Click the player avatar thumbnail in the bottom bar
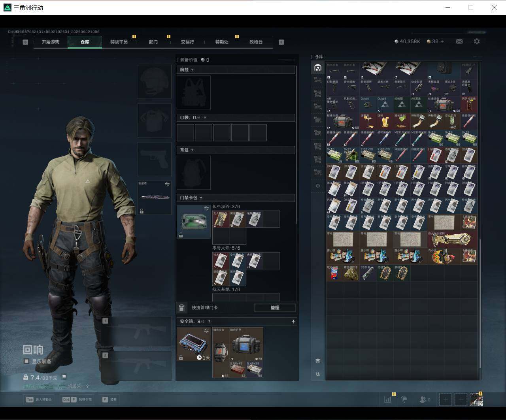This screenshot has width=506, height=420. [476, 399]
